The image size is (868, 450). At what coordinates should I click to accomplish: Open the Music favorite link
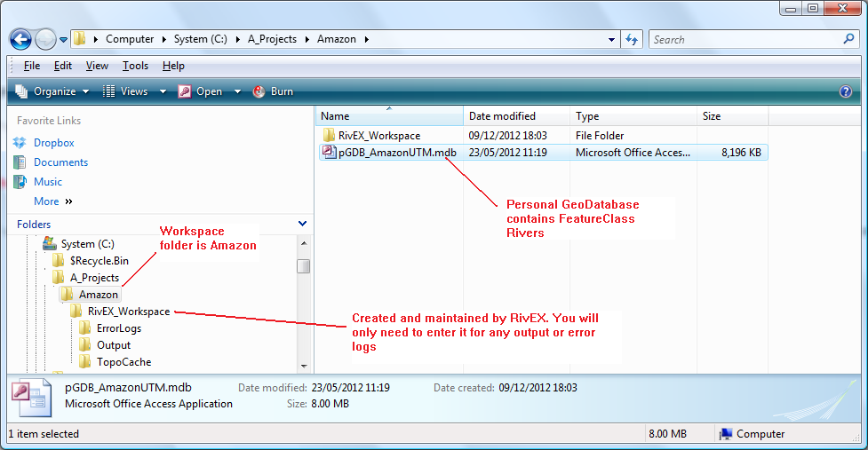(x=48, y=182)
